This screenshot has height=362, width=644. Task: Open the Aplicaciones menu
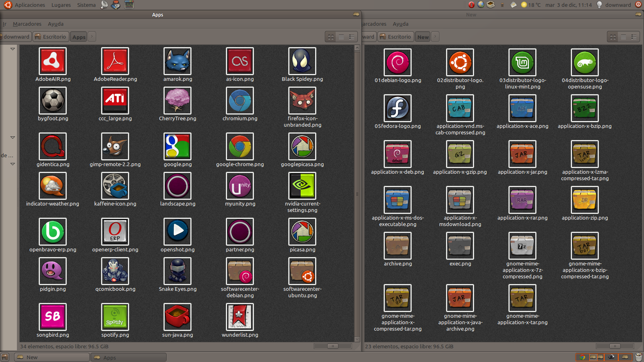30,5
